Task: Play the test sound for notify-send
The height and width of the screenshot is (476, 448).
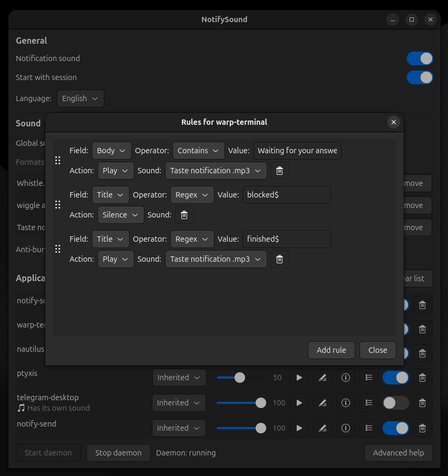Action: click(299, 428)
